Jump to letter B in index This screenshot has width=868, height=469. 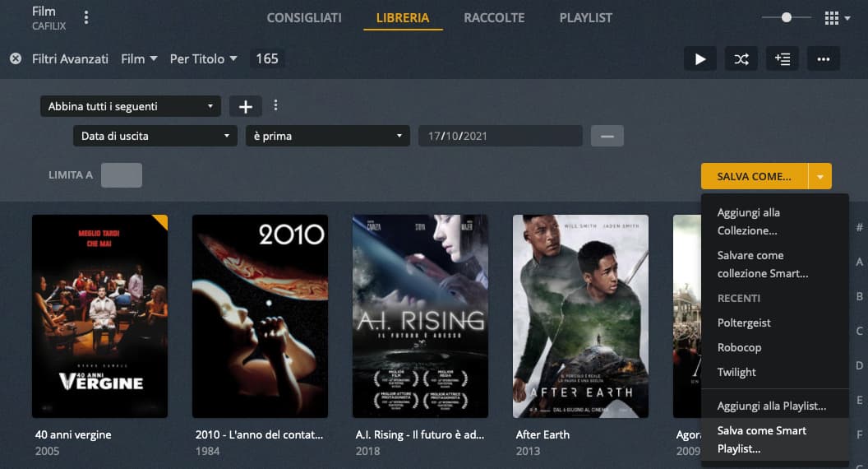tap(859, 296)
